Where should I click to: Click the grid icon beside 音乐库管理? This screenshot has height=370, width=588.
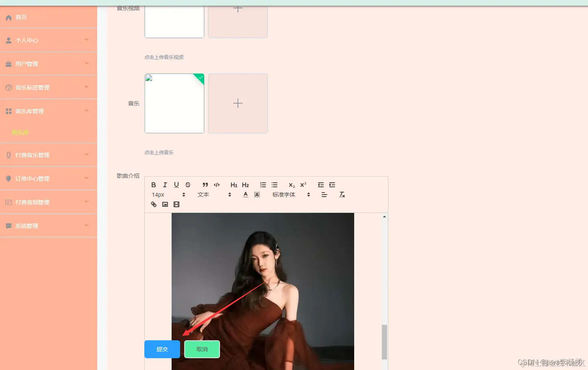click(9, 111)
